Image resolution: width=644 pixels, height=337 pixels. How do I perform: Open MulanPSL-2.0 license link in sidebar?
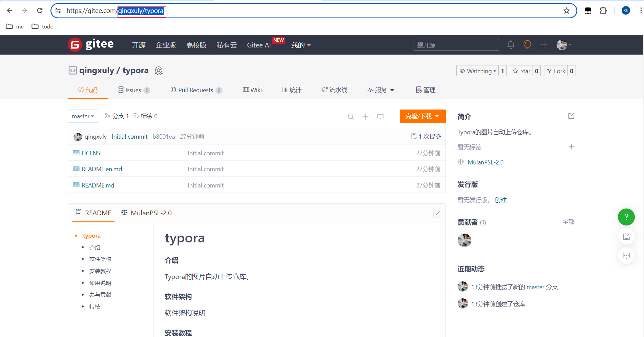485,162
